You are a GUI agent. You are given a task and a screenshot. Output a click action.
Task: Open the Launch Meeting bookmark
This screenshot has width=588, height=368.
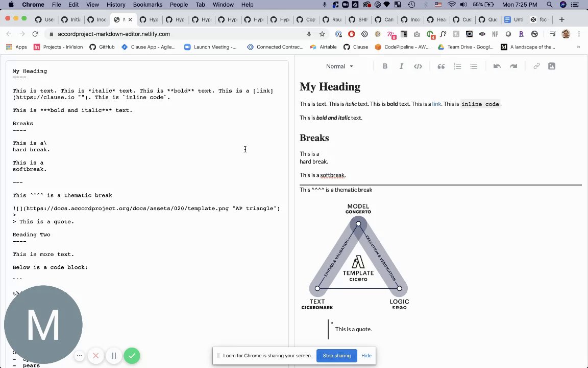[210, 47]
